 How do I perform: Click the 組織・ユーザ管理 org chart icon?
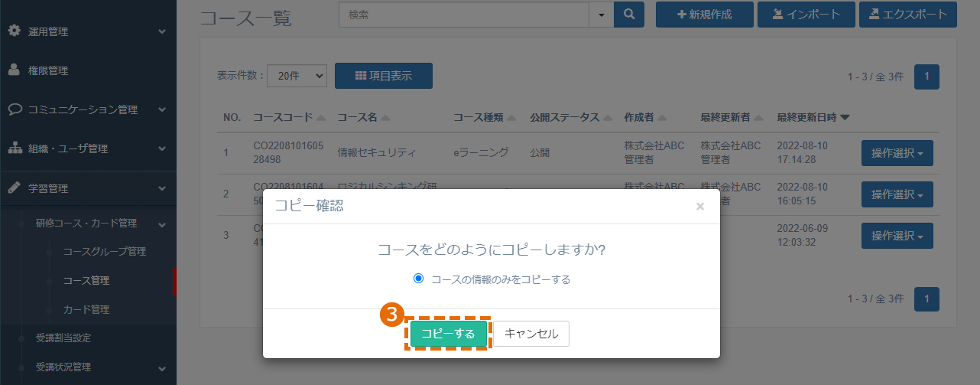15,148
